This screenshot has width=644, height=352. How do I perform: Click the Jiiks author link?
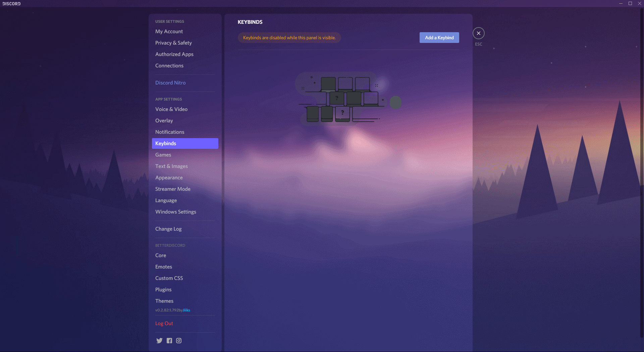pos(186,310)
